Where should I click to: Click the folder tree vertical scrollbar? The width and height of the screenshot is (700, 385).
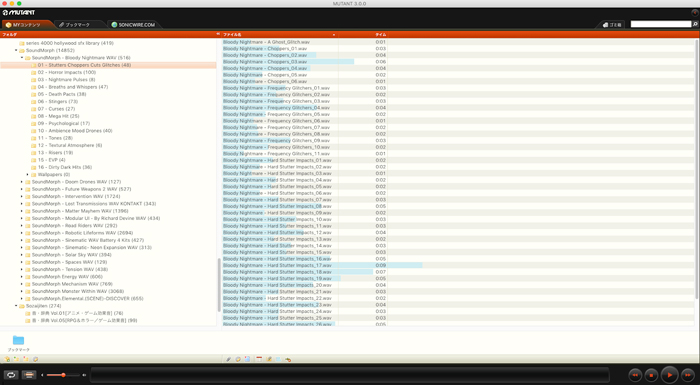click(x=219, y=285)
